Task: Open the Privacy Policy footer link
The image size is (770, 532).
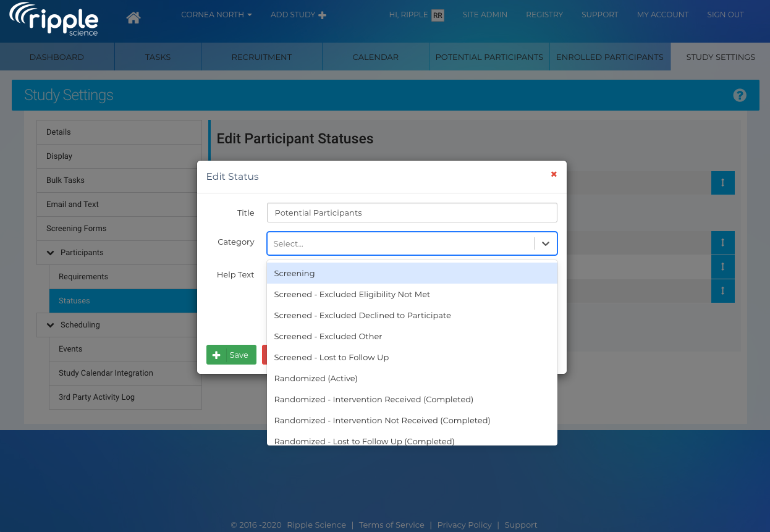Action: click(x=464, y=525)
